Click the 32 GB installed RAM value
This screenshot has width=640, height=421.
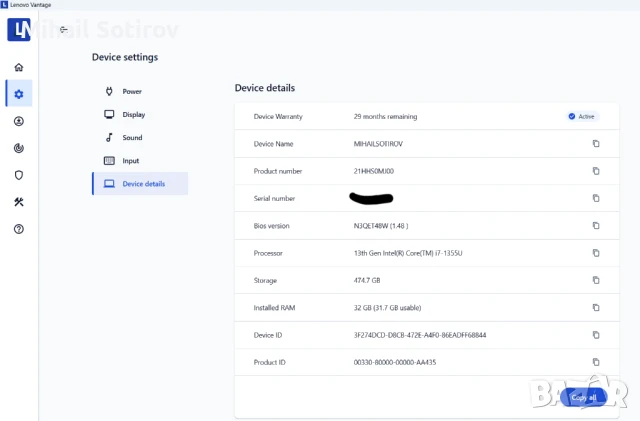tap(387, 308)
